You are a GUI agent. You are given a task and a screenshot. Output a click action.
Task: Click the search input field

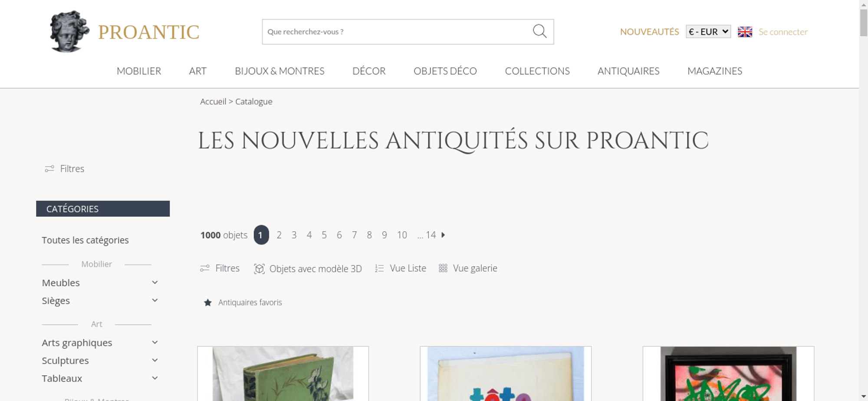click(397, 32)
